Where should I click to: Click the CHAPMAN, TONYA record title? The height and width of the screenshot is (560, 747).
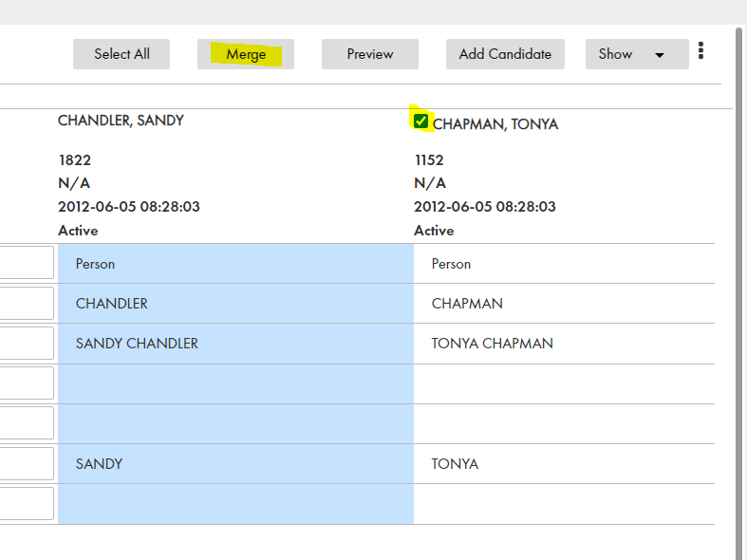[x=495, y=124]
